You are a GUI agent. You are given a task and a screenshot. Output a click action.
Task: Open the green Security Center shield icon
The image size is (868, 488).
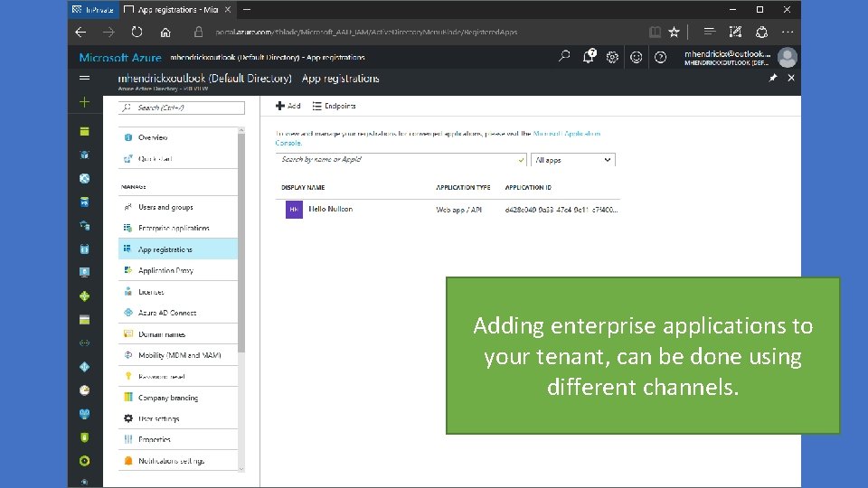[x=84, y=437]
